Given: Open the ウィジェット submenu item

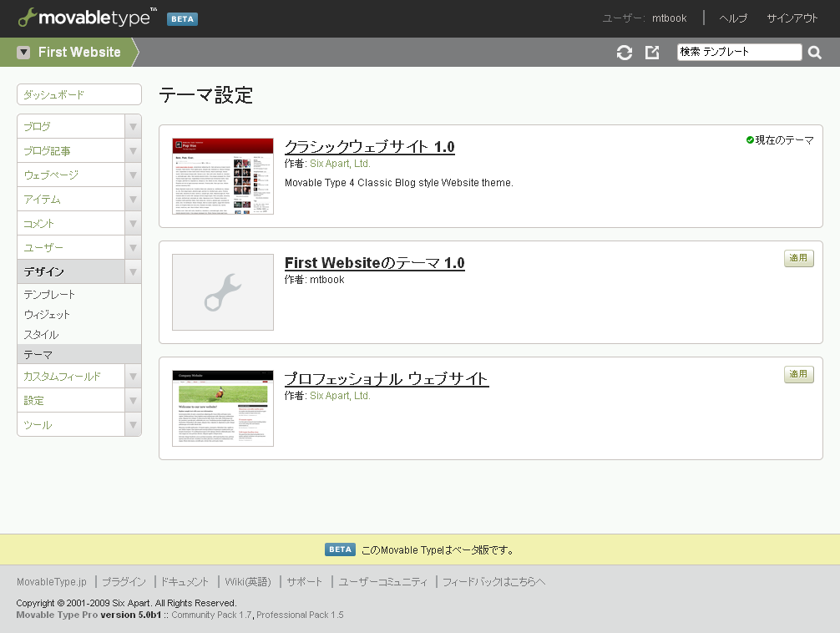Looking at the screenshot, I should pos(79,314).
